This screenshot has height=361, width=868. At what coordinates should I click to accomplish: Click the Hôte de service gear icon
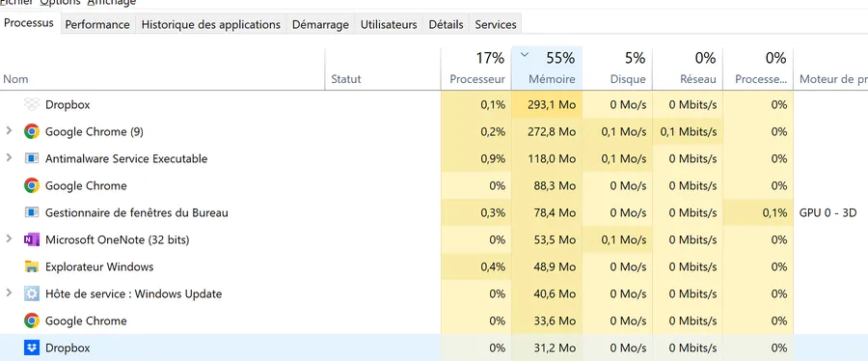(x=32, y=293)
